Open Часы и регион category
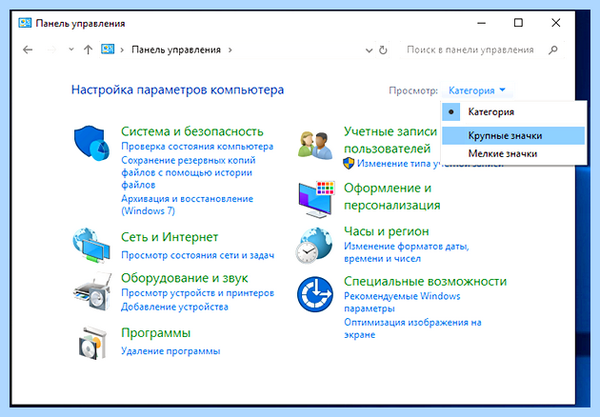 386,231
